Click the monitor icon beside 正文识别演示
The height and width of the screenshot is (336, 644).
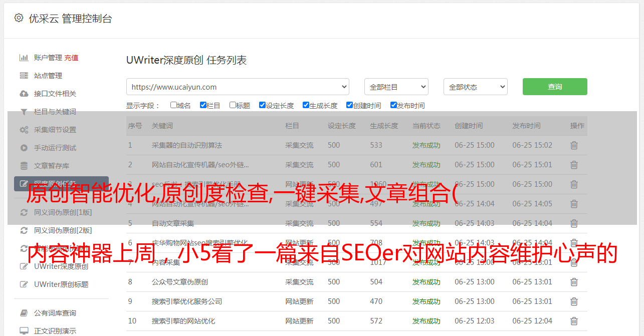tap(24, 331)
